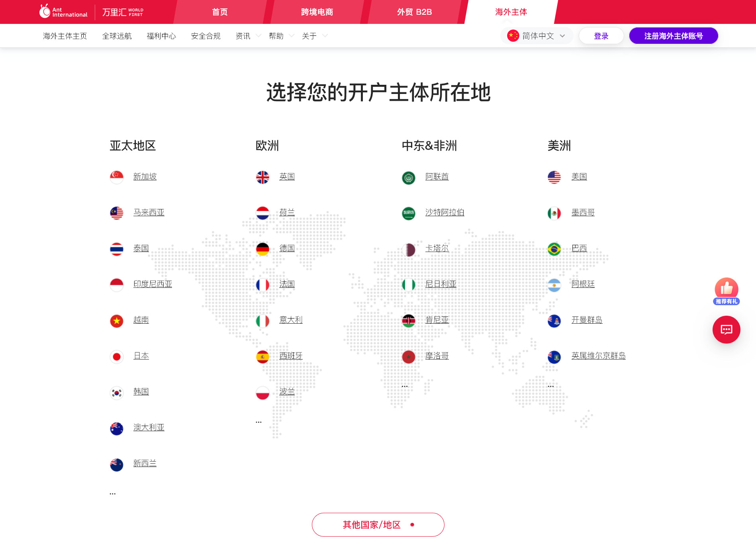756x549 pixels.
Task: Expand the 帮助 menu
Action: 281,36
